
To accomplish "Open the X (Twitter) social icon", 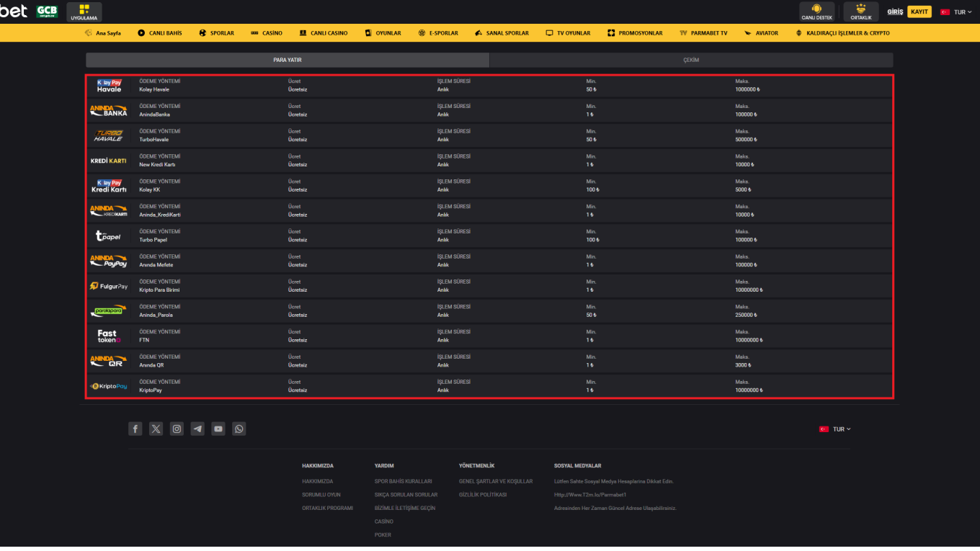I will [x=156, y=429].
